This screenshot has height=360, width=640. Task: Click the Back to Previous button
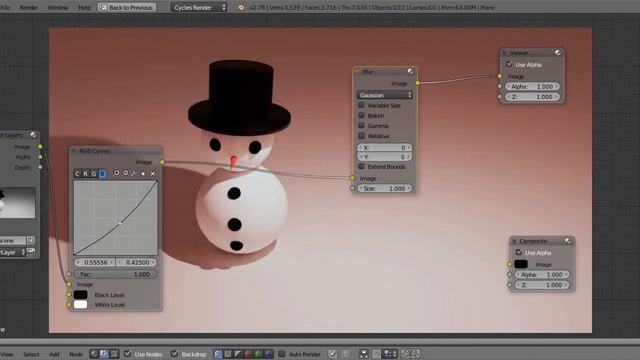point(127,7)
